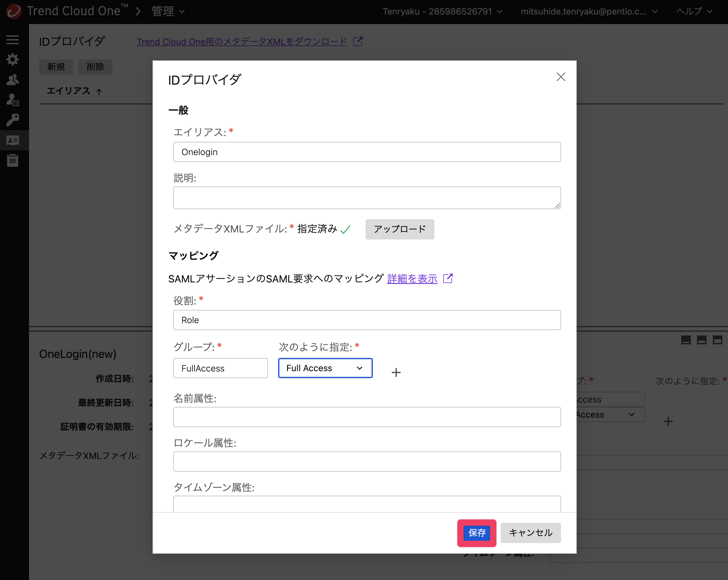Click the 名前属性 name attribute field

[x=367, y=417]
